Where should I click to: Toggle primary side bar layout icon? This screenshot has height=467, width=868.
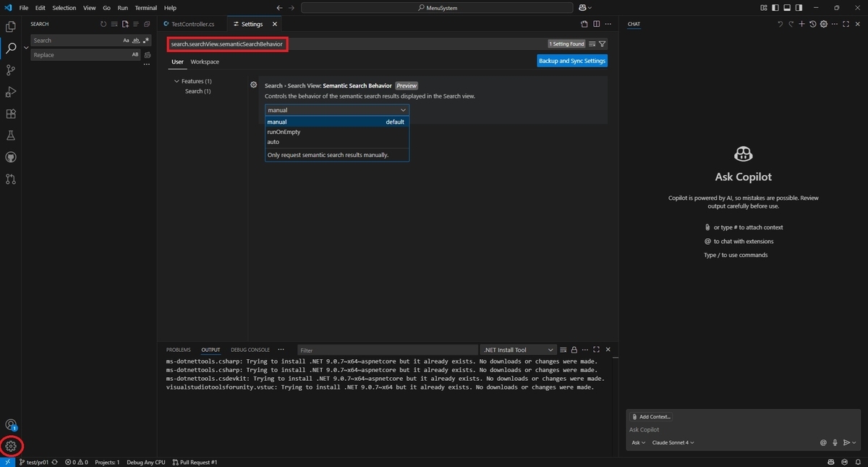777,7
